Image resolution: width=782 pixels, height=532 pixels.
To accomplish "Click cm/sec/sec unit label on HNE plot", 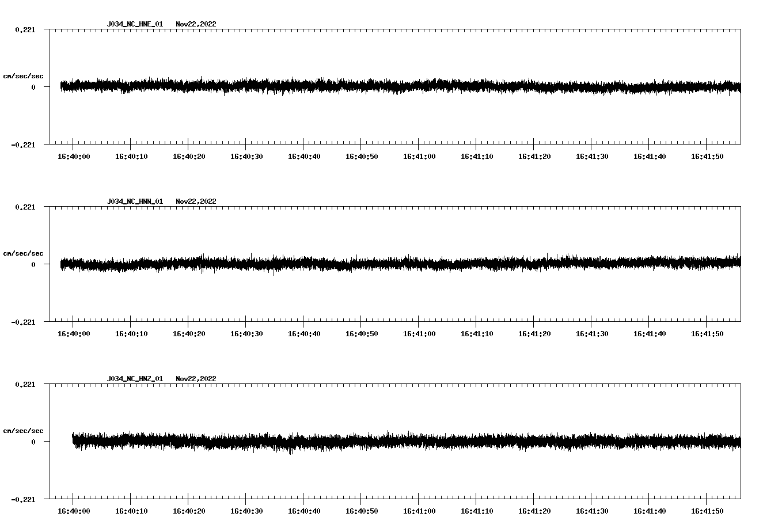I will click(x=23, y=76).
